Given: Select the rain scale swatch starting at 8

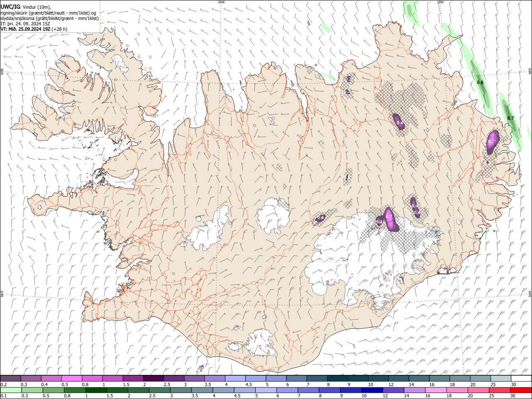Looking at the screenshot, I should coord(330,390).
